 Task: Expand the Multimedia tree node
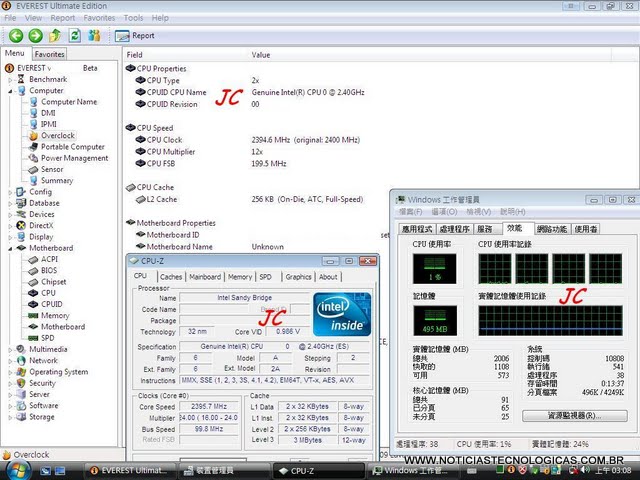pos(11,350)
